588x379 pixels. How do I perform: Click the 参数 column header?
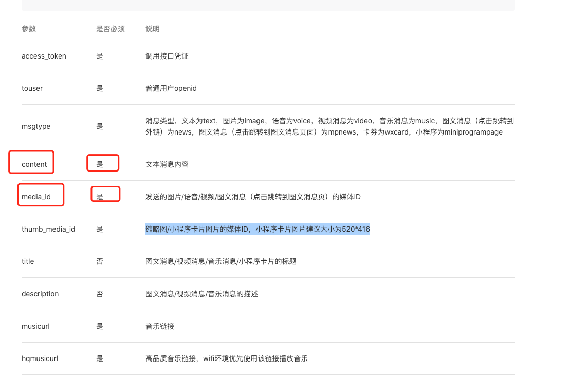[x=28, y=29]
